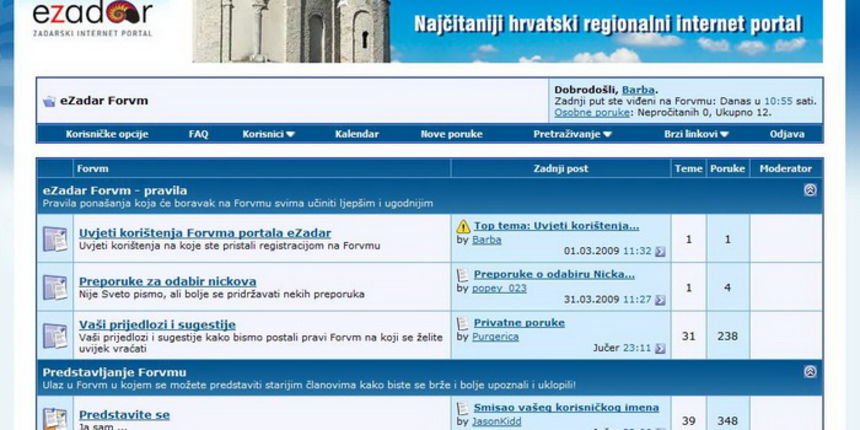Click post icon beside Preporuke o odabiru Nicka
Image resolution: width=860 pixels, height=430 pixels.
tap(463, 274)
